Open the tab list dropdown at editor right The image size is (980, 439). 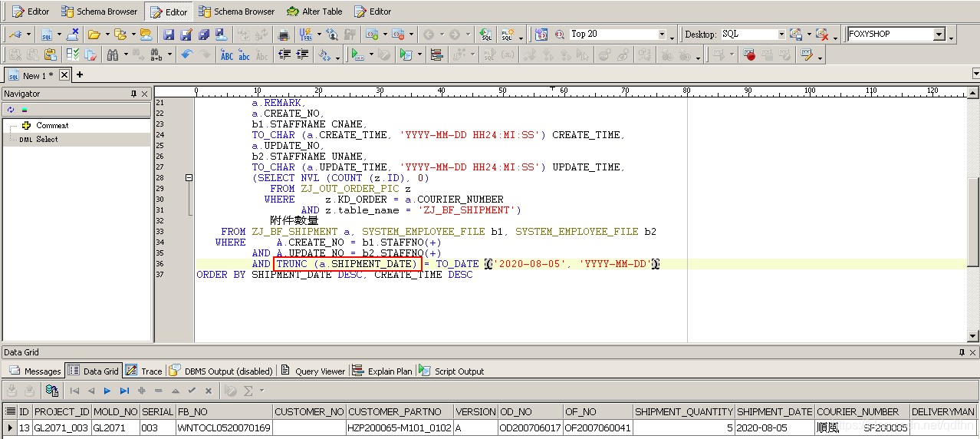[x=975, y=74]
